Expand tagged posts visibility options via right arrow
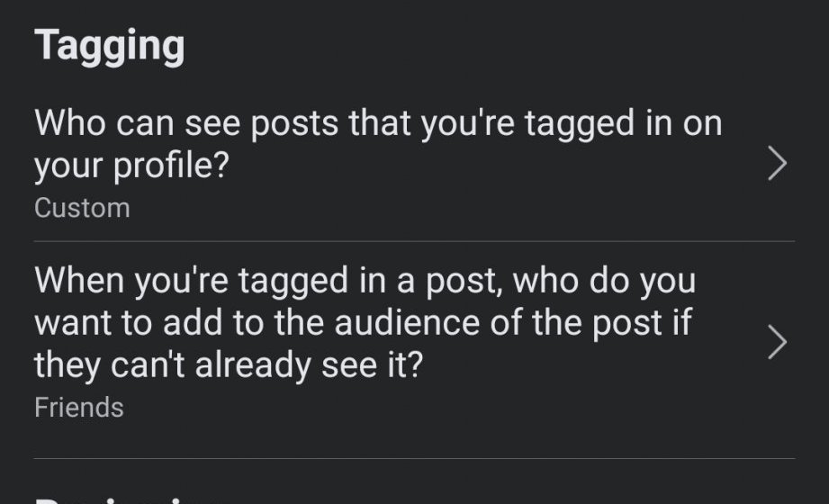Viewport: 829px width, 504px height. [x=777, y=165]
